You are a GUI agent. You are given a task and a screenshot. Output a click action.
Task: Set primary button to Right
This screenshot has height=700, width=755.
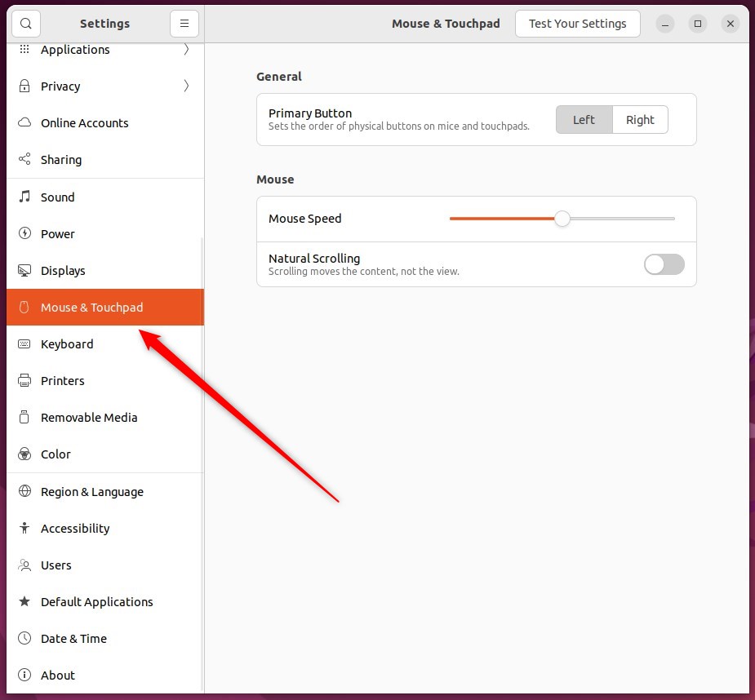click(x=640, y=119)
